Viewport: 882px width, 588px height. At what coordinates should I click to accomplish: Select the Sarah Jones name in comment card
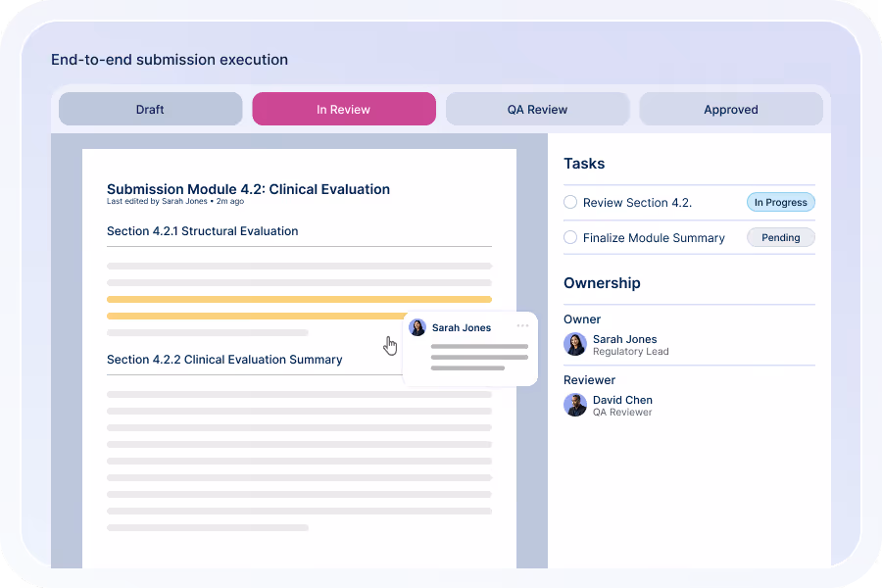(462, 327)
